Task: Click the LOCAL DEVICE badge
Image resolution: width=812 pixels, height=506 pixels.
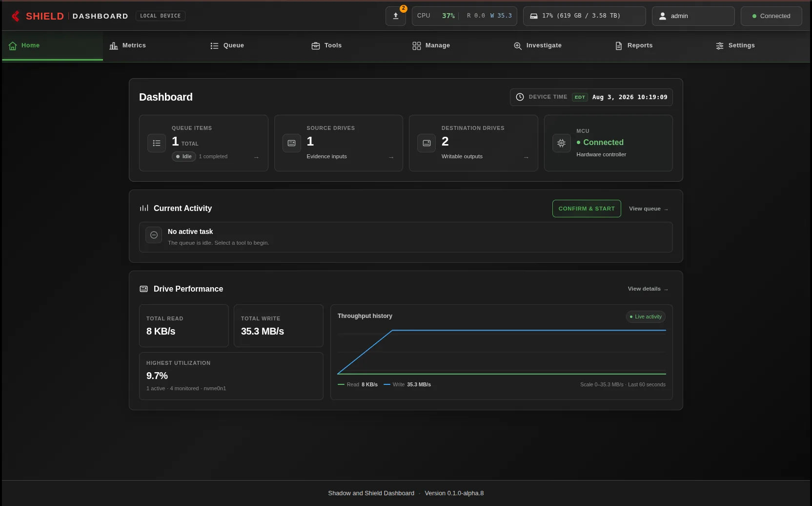Action: pyautogui.click(x=161, y=16)
